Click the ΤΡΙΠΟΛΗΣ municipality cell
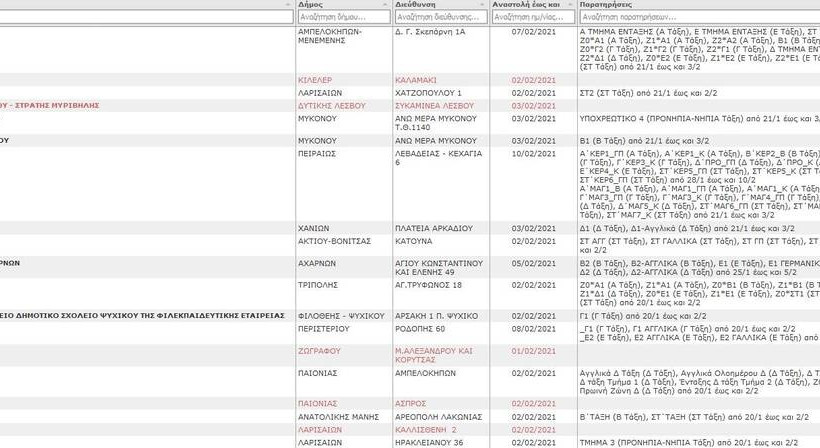This screenshot has width=820, height=448. pyautogui.click(x=319, y=285)
